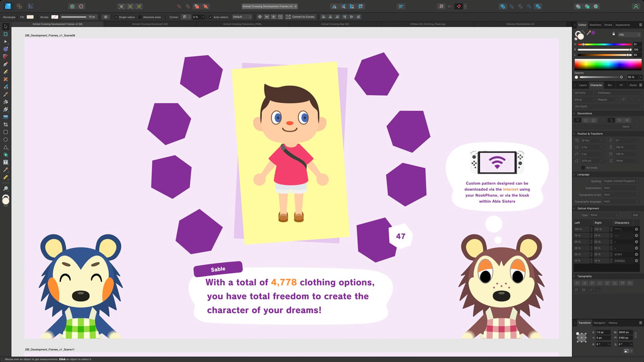The image size is (644, 362).
Task: Open the HSL colour model dropdown
Action: point(629,35)
